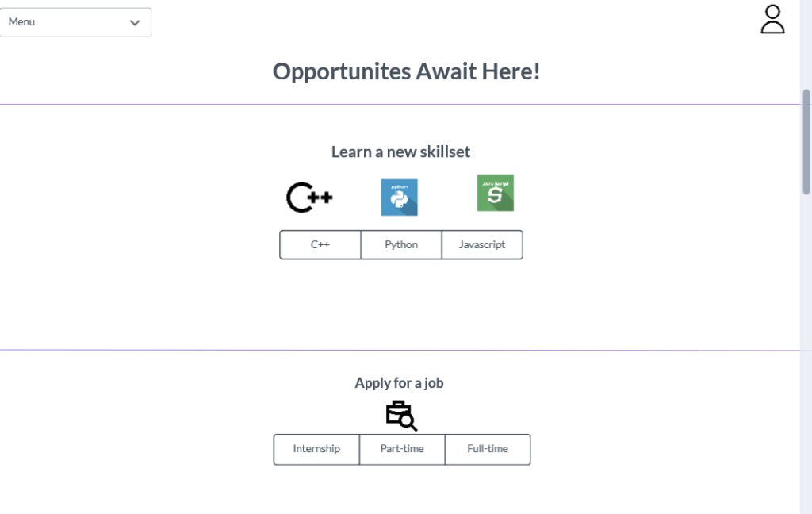The height and width of the screenshot is (514, 812).
Task: Expand the Menu dropdown chevron
Action: point(135,22)
